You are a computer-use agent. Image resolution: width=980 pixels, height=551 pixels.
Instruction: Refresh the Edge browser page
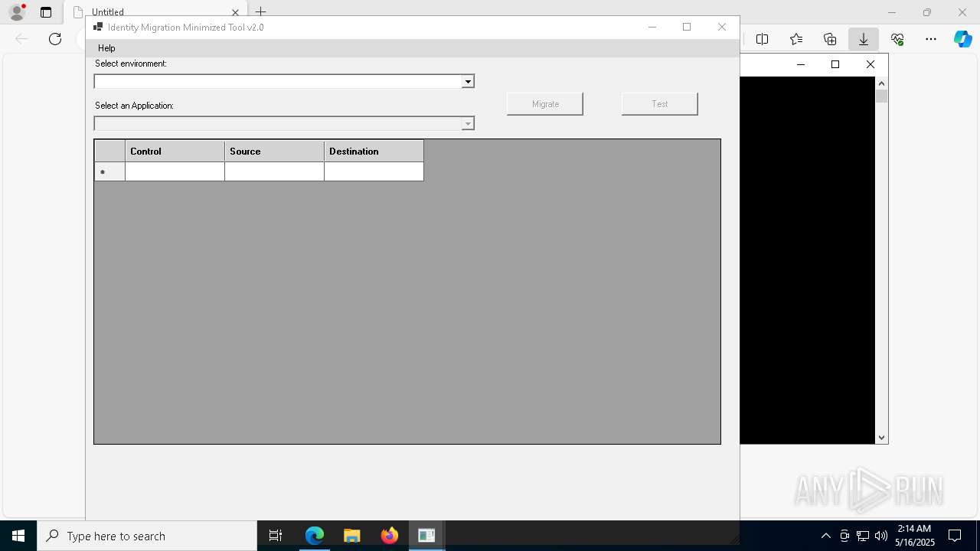(55, 39)
